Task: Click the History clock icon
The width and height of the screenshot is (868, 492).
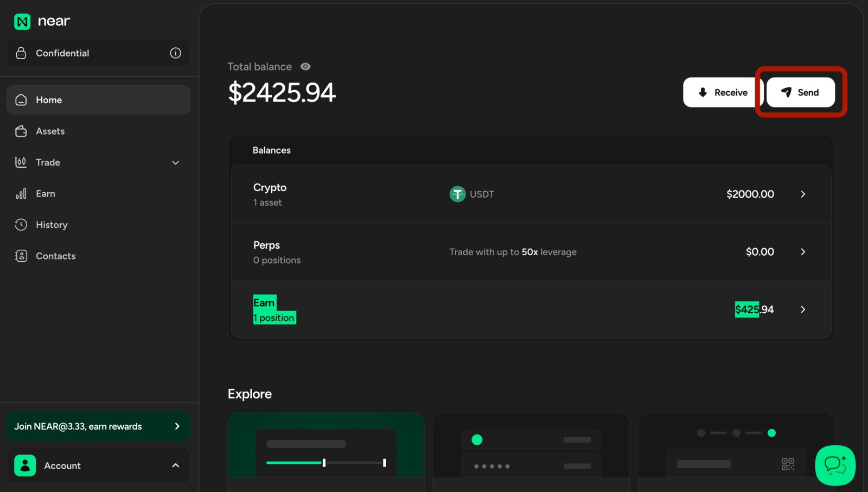Action: point(21,225)
